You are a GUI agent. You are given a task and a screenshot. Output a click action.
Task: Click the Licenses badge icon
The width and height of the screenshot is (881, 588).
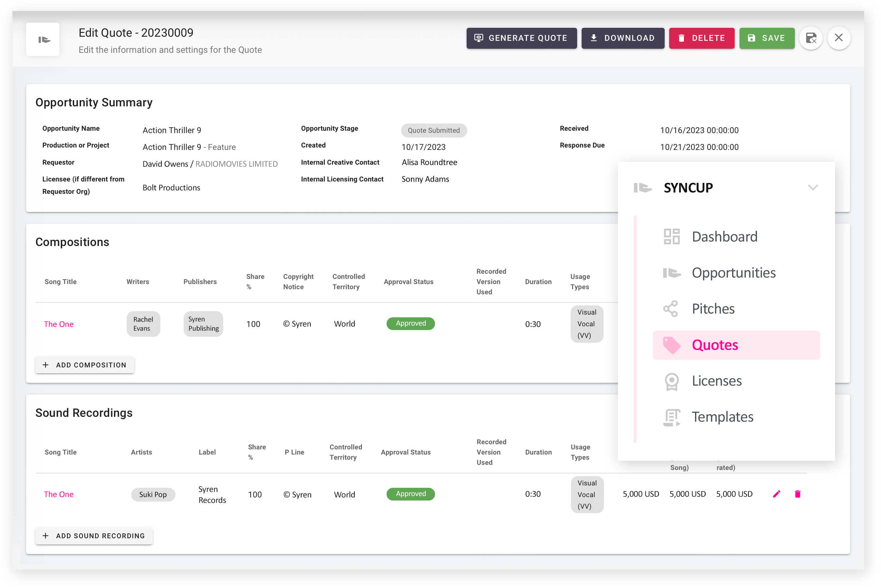(x=672, y=381)
